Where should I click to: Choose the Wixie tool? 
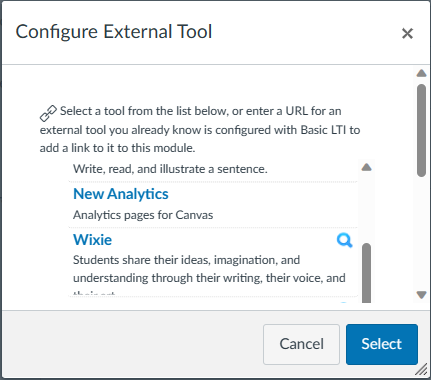click(92, 240)
